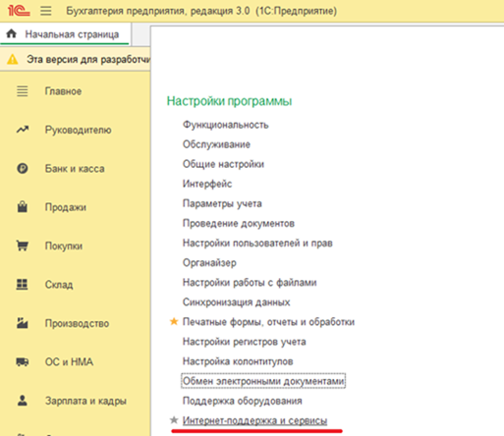This screenshot has width=504, height=436.
Task: Open Настройки работы с файлами
Action: pyautogui.click(x=250, y=282)
